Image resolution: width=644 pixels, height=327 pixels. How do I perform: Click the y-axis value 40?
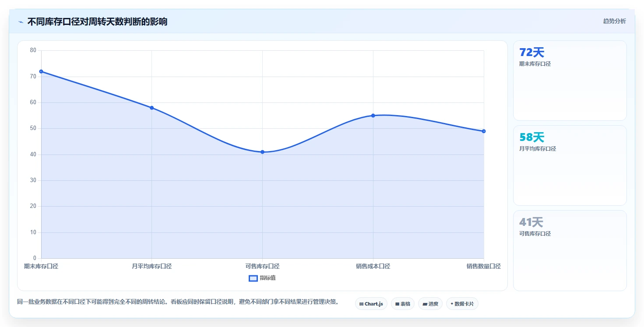[33, 155]
